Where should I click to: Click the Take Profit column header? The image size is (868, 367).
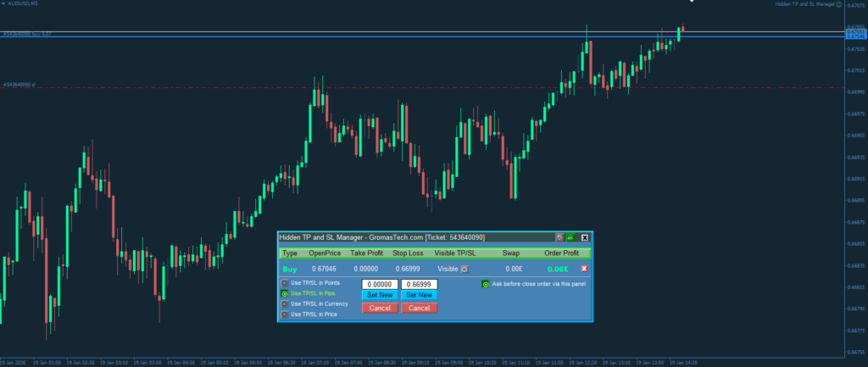pyautogui.click(x=366, y=253)
